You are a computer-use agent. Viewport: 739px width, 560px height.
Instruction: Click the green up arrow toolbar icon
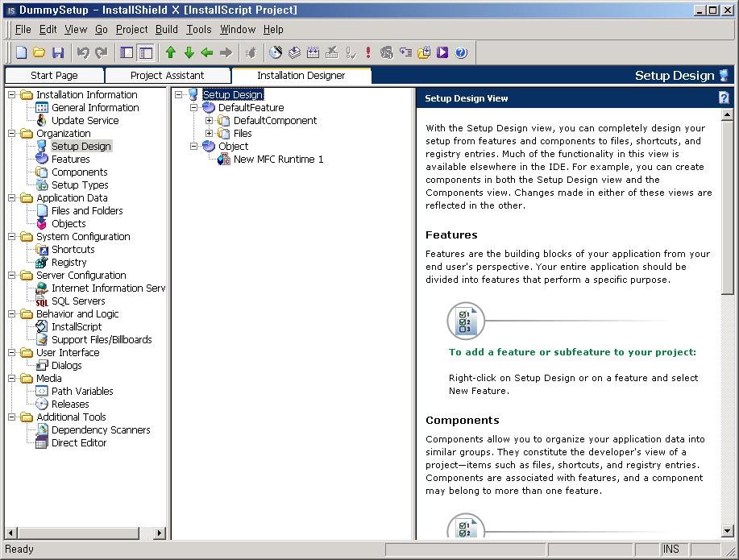coord(171,52)
